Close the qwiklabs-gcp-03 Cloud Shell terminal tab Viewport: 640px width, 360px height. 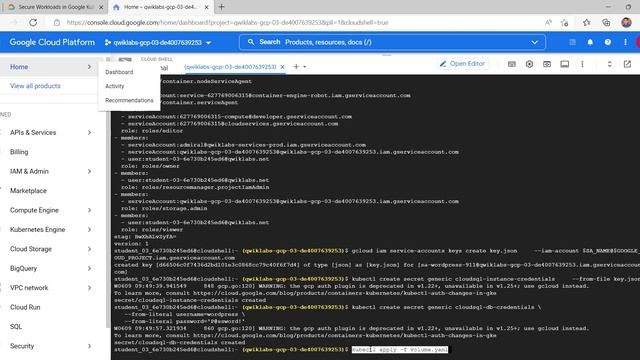click(x=282, y=67)
